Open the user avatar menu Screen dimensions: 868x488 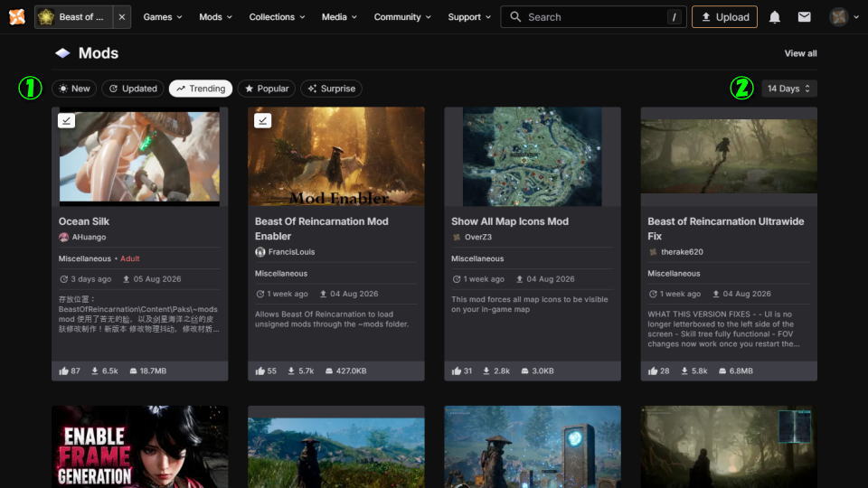coord(844,17)
